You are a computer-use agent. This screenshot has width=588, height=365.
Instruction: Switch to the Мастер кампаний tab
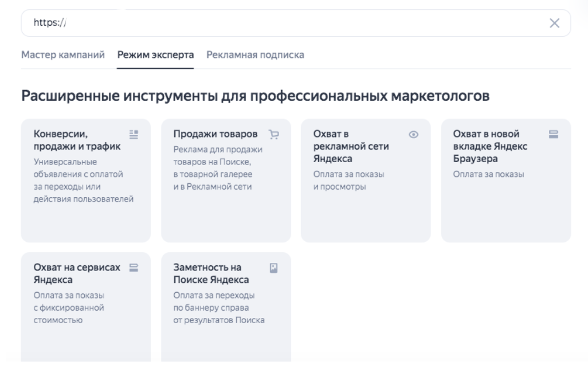(63, 54)
